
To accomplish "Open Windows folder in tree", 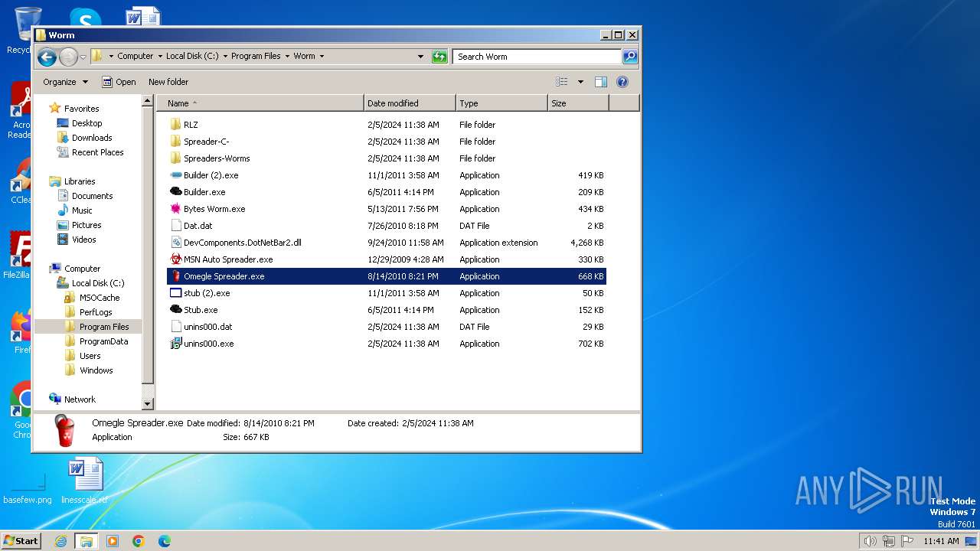I will tap(96, 370).
